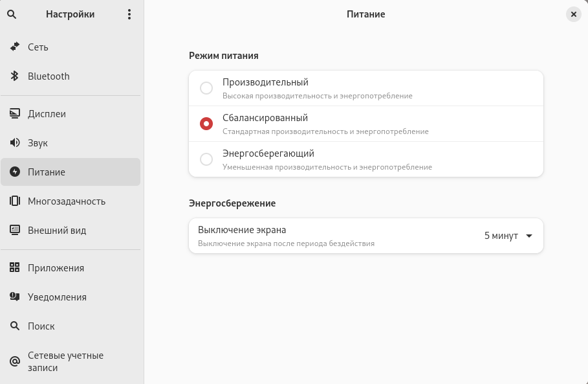Click the Внешний вид appearance icon
The width and height of the screenshot is (588, 384).
click(15, 231)
